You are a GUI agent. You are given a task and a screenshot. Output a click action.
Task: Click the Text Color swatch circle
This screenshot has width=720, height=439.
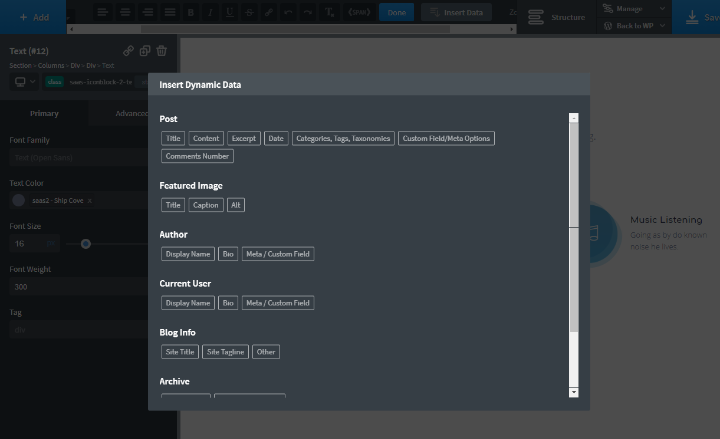(x=18, y=200)
